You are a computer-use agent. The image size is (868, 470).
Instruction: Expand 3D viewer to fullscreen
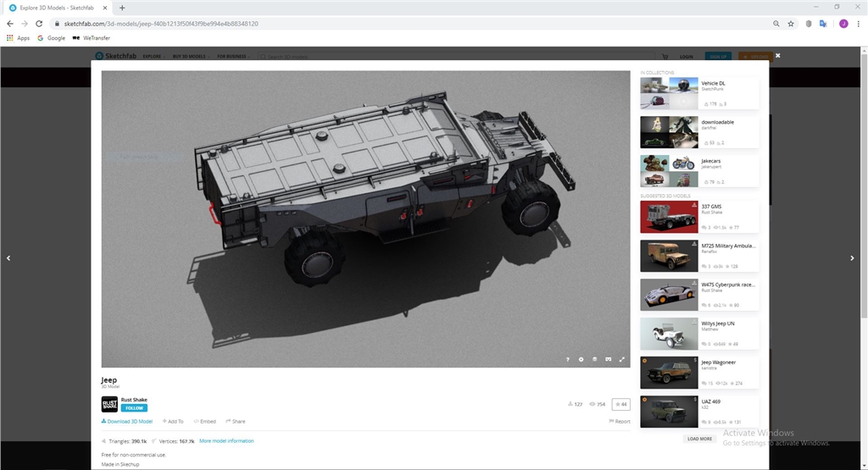tap(621, 359)
